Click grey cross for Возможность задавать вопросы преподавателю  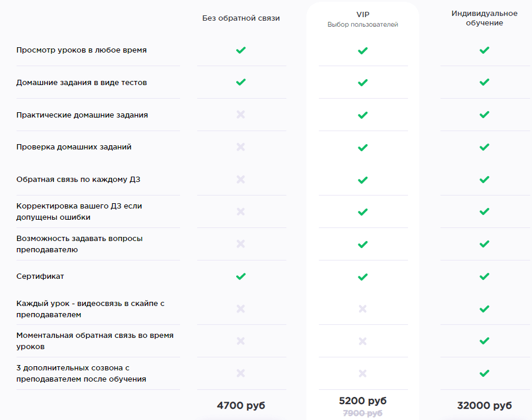tap(241, 244)
